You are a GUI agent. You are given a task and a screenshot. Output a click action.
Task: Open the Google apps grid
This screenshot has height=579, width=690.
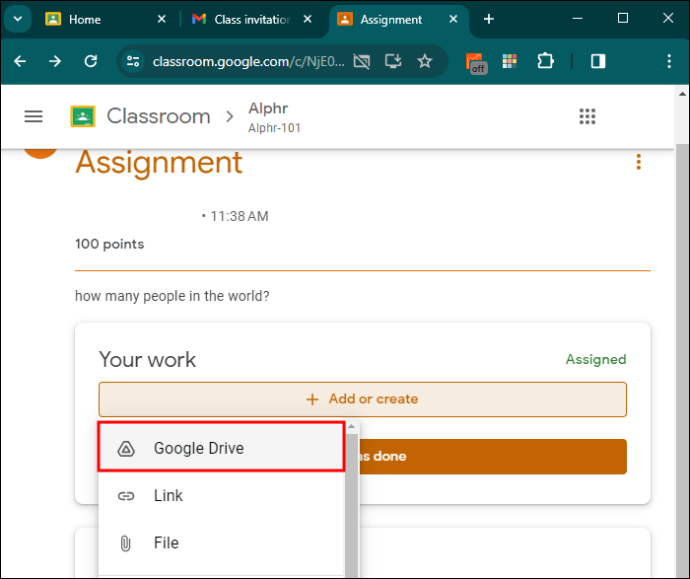587,117
